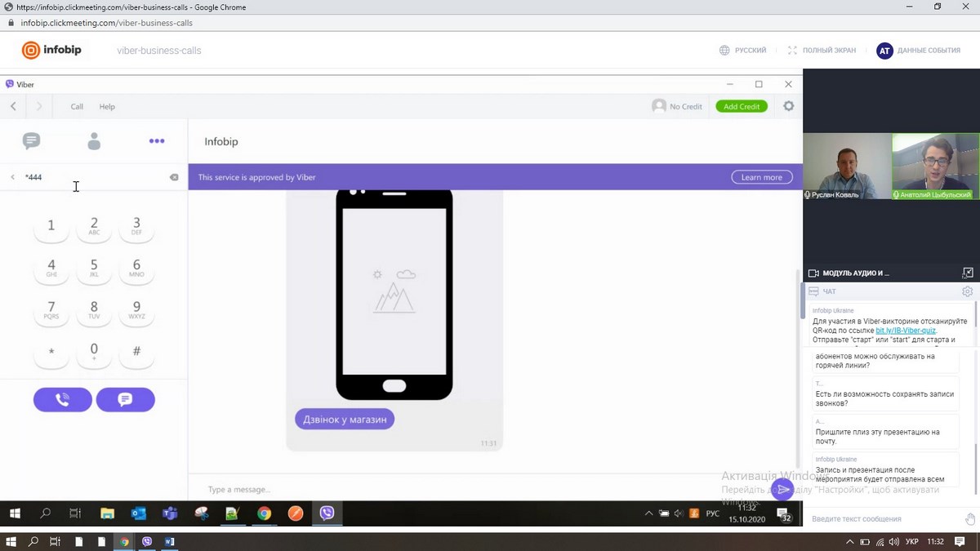The width and height of the screenshot is (980, 551).
Task: Pop out the audio and video module
Action: pyautogui.click(x=968, y=273)
